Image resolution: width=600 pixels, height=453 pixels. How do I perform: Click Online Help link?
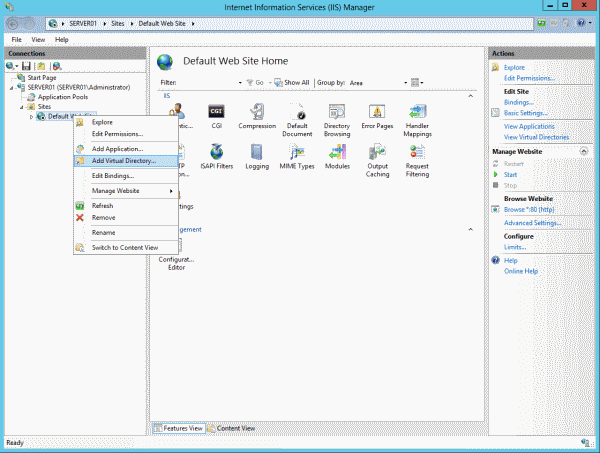pos(520,271)
